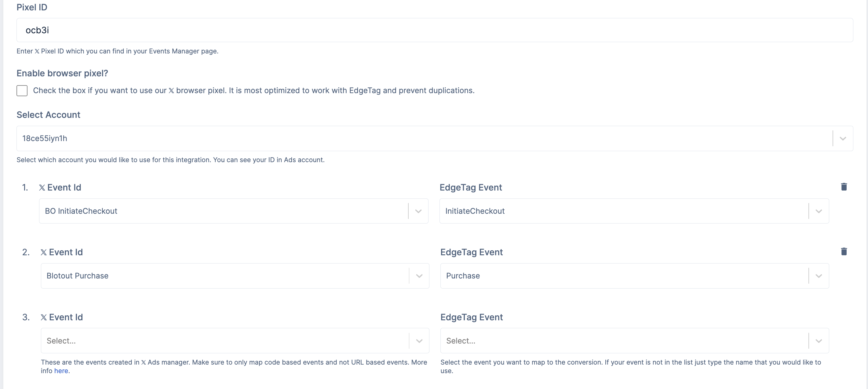Image resolution: width=868 pixels, height=389 pixels.
Task: Click the Pixel ID input field
Action: pyautogui.click(x=435, y=30)
